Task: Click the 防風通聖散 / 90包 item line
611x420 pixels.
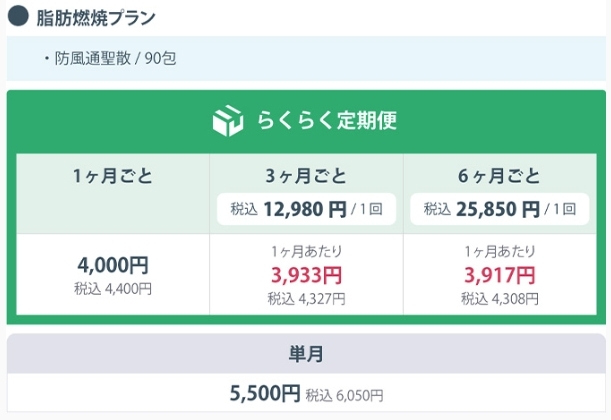Action: 111,58
